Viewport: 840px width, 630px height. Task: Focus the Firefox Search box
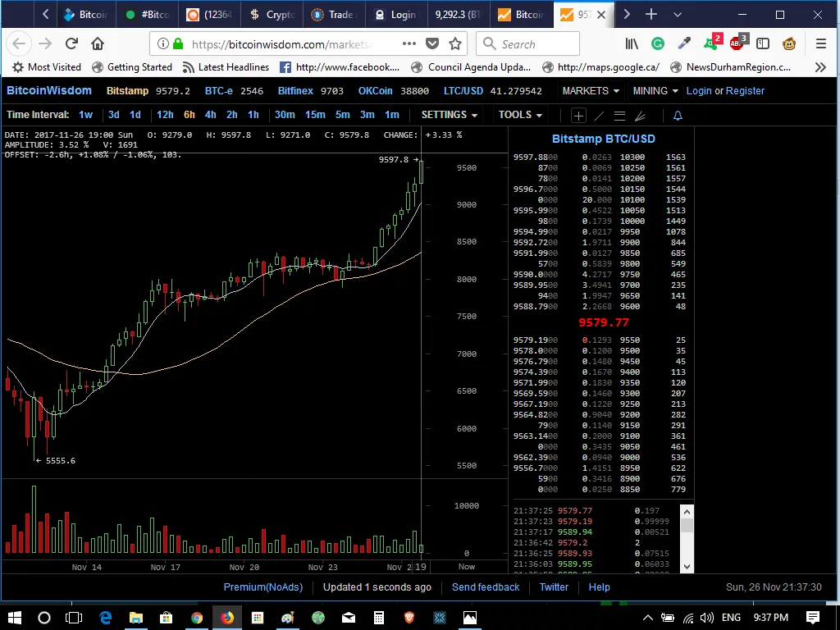pyautogui.click(x=527, y=44)
